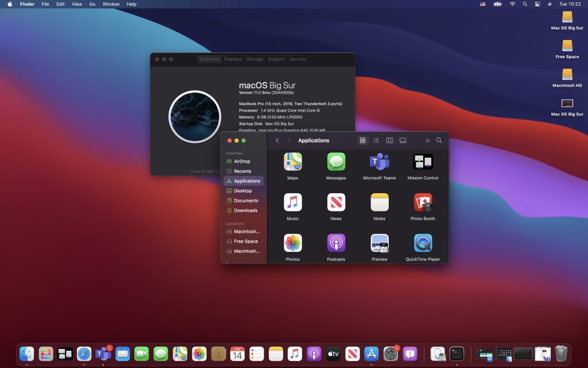The width and height of the screenshot is (588, 368).
Task: Click the Finder back navigation arrow
Action: coord(277,141)
